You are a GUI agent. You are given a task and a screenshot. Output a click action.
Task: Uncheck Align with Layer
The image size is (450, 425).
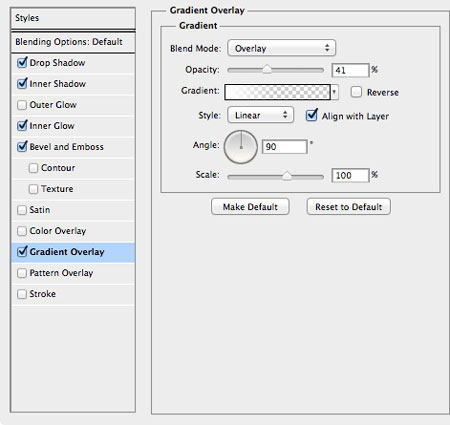312,115
